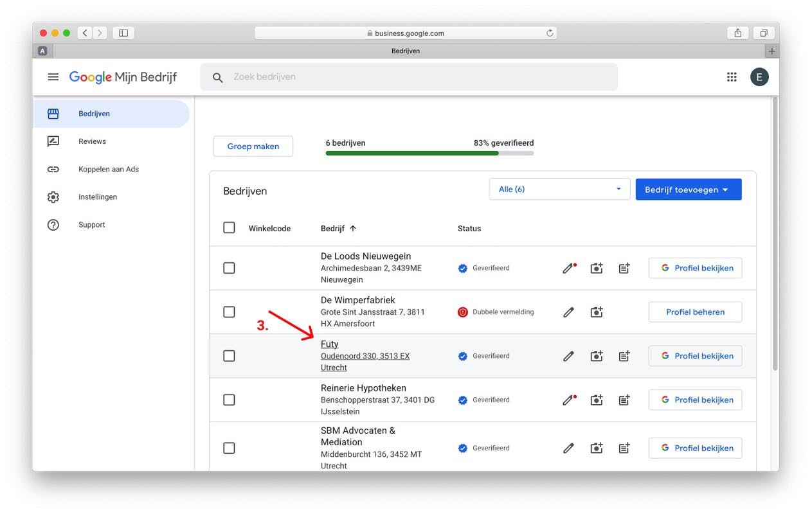The image size is (812, 514).
Task: Click the Winkelcode column header
Action: pyautogui.click(x=269, y=229)
